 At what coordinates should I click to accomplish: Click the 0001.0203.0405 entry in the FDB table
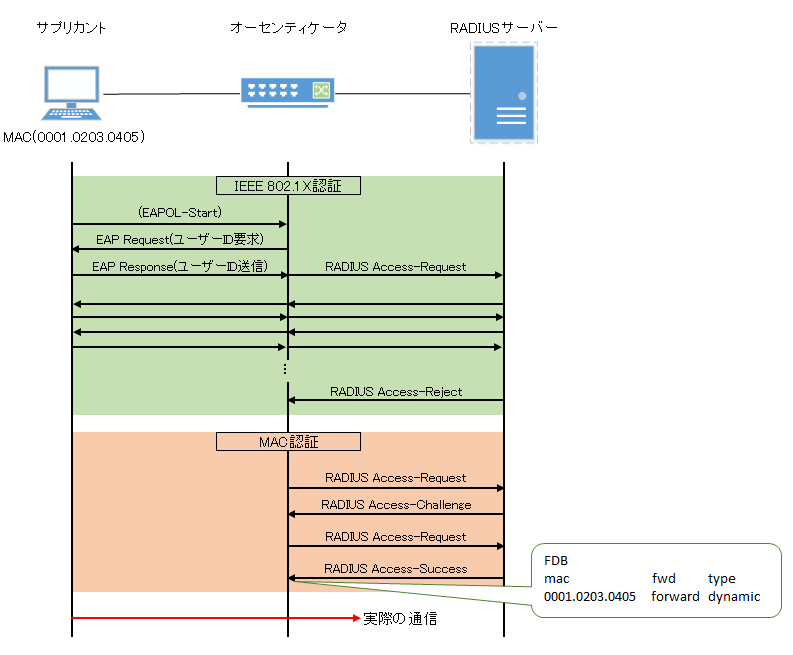click(x=590, y=597)
